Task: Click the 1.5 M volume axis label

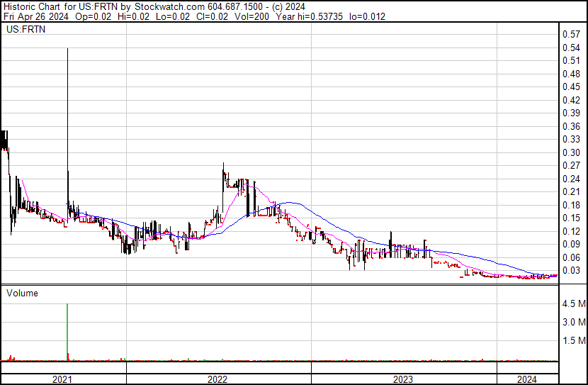Action: [572, 341]
